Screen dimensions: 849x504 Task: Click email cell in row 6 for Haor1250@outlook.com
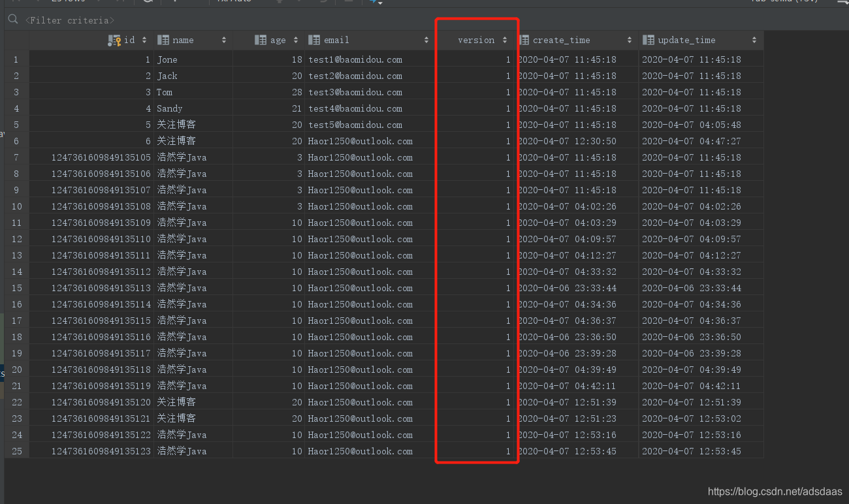(x=370, y=141)
